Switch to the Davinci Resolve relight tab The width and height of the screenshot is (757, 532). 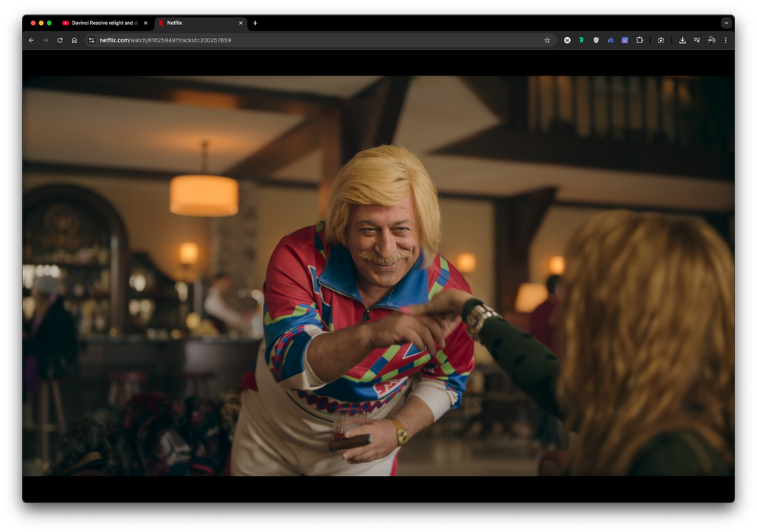click(x=104, y=23)
